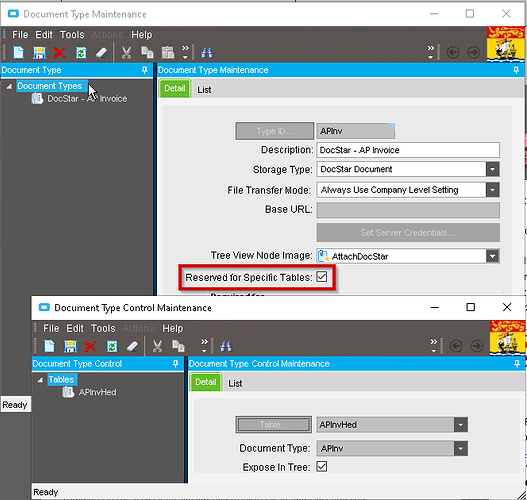Switch to List tab in Document Type Maintenance

point(204,90)
